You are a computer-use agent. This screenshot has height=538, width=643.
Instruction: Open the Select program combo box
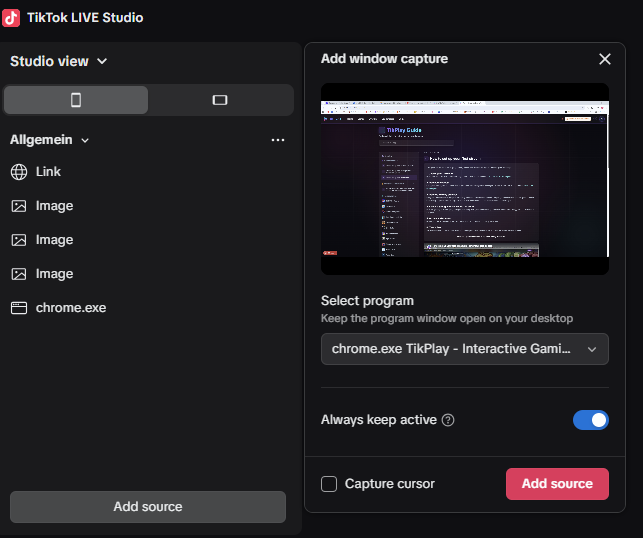tap(465, 349)
